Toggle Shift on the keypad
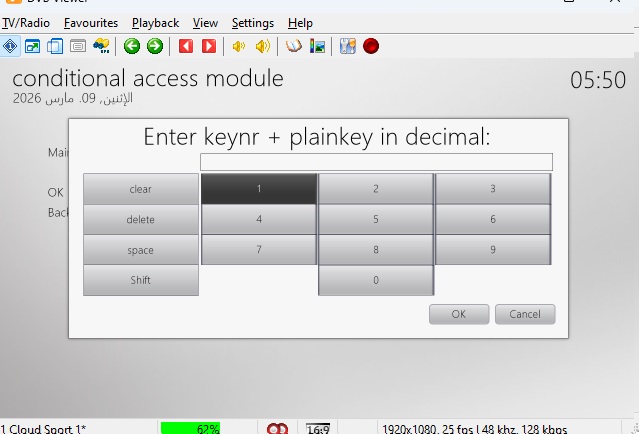Screen dimensions: 639x434 pos(141,280)
